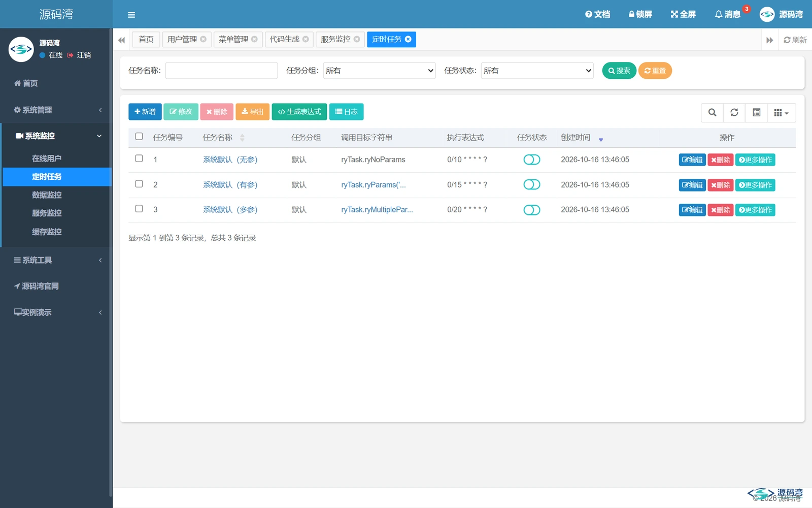Click inside the 任务名称 input field
The image size is (812, 508).
pyautogui.click(x=222, y=71)
